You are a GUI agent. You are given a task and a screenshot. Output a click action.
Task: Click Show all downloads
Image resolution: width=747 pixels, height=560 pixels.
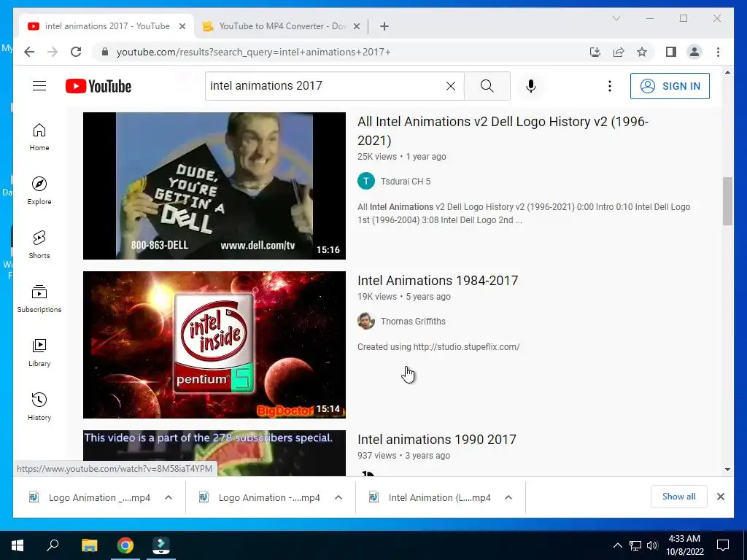coord(679,497)
